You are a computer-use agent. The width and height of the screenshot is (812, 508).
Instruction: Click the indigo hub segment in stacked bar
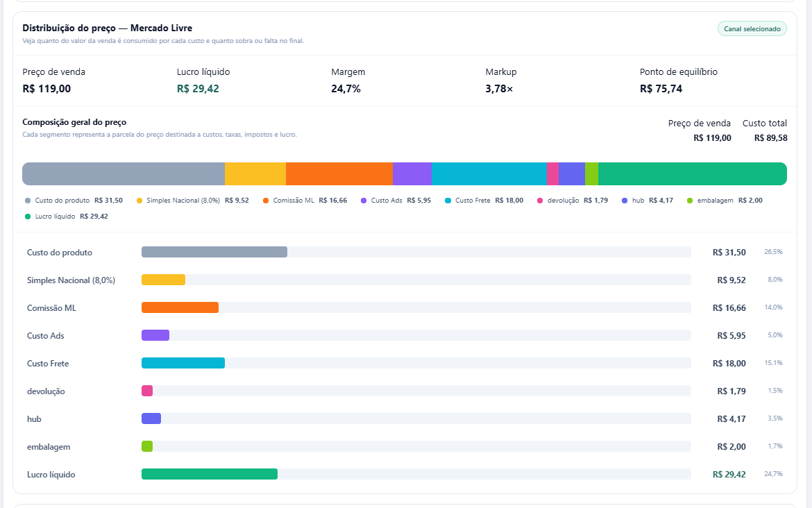(572, 174)
